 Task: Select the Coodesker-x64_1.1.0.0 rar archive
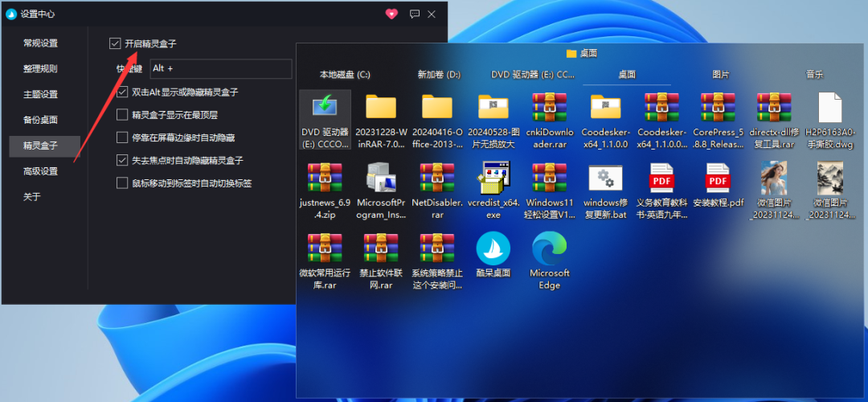[661, 107]
